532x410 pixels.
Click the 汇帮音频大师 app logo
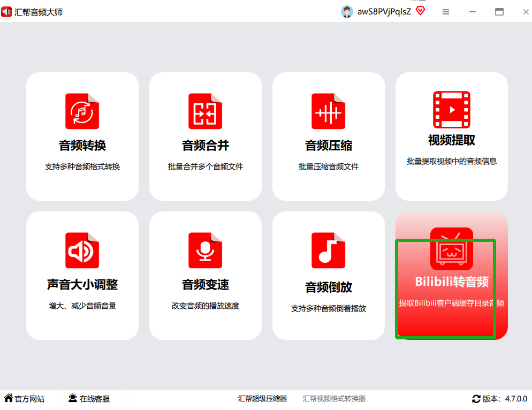(6, 12)
